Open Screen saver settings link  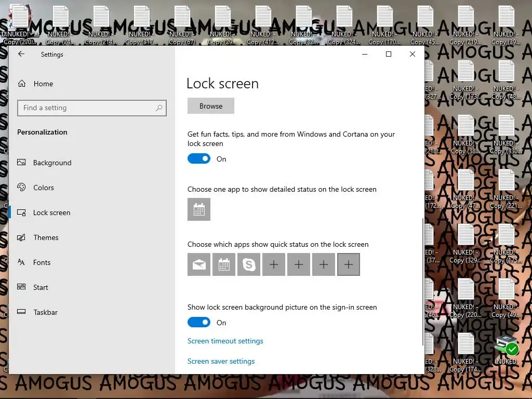(x=221, y=362)
